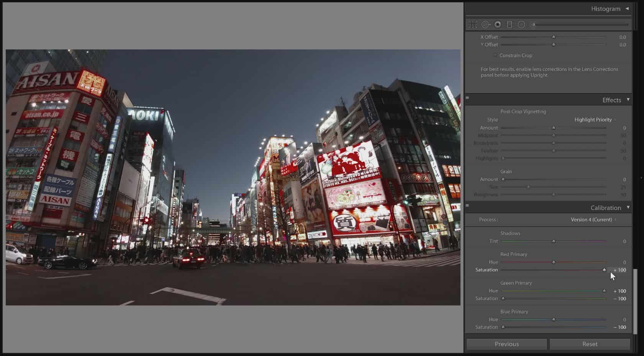644x356 pixels.
Task: Click the Y Offset slider handle
Action: 554,45
